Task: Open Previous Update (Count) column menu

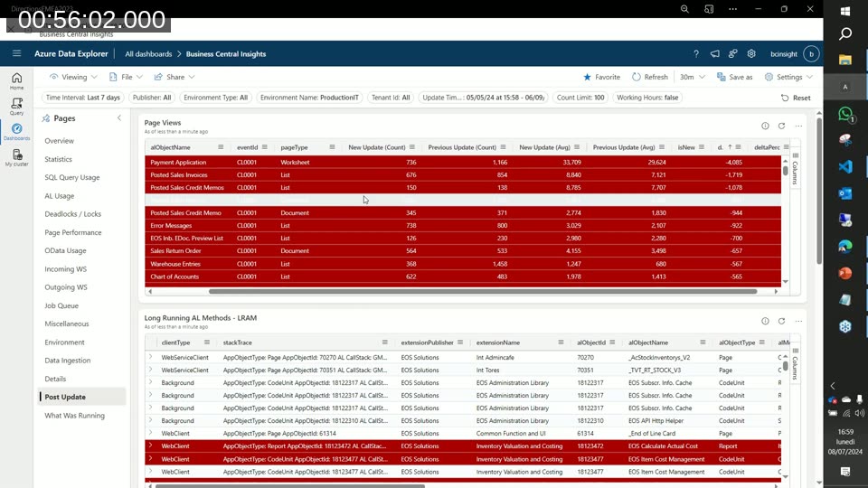Action: (x=503, y=147)
